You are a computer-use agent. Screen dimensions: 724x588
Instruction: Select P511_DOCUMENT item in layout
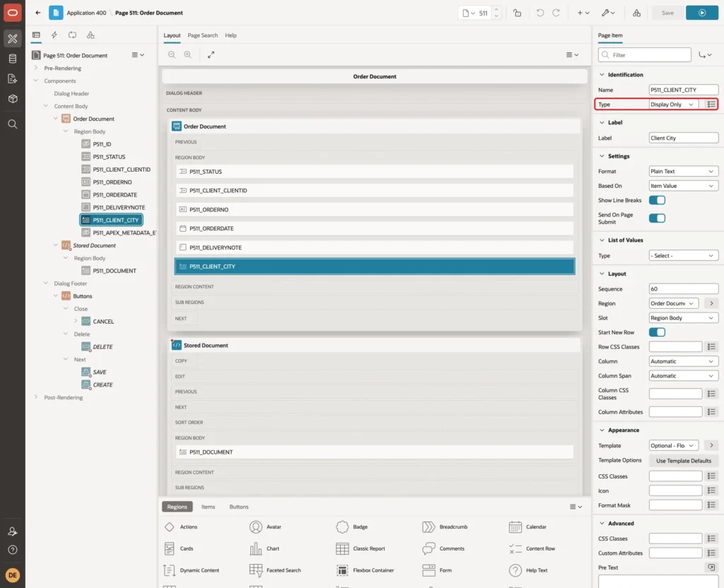click(x=375, y=452)
